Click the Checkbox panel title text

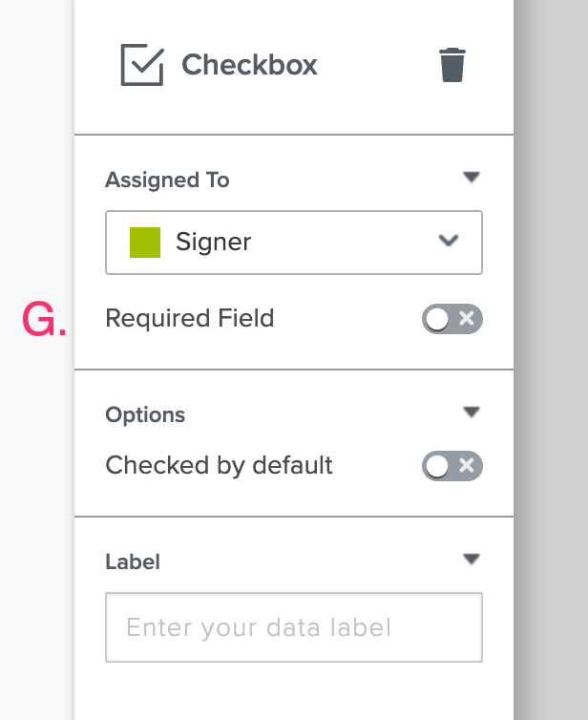[249, 65]
